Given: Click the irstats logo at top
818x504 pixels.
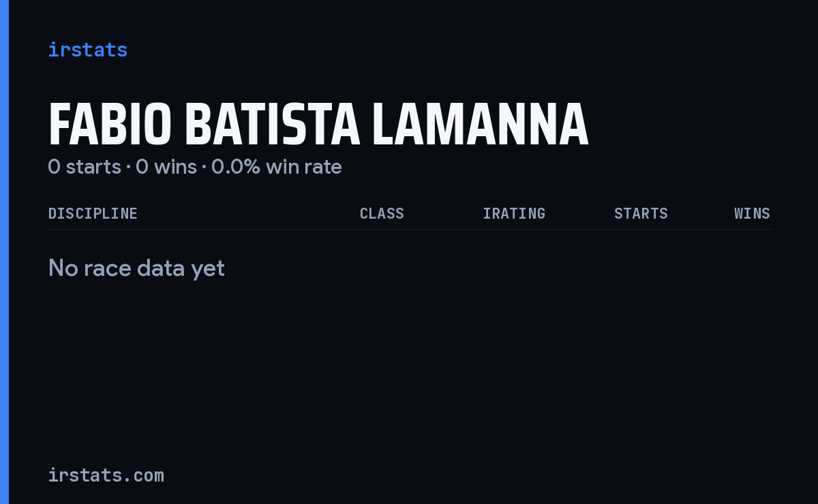Looking at the screenshot, I should pos(88,50).
